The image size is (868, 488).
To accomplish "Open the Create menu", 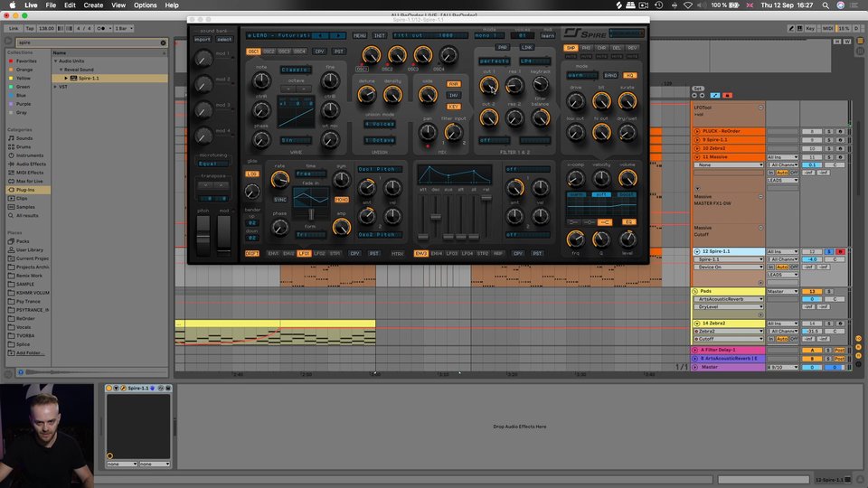I will (x=93, y=5).
